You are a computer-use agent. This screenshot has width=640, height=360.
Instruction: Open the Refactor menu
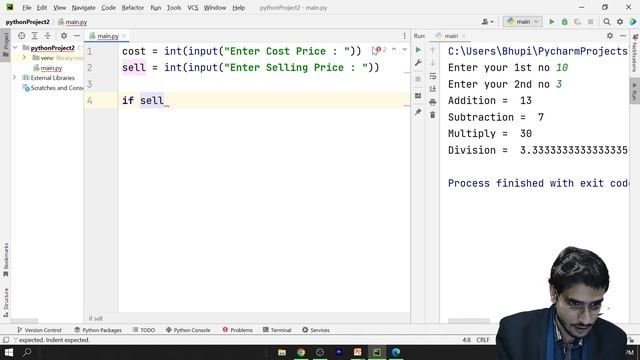click(x=133, y=8)
